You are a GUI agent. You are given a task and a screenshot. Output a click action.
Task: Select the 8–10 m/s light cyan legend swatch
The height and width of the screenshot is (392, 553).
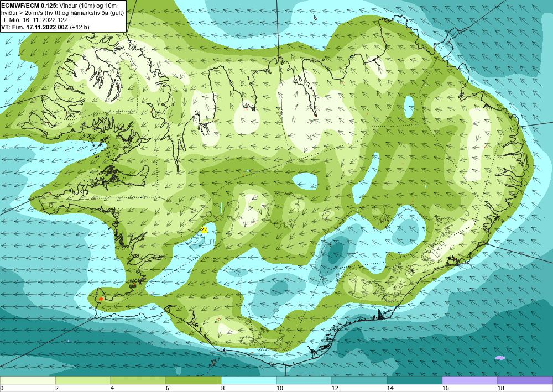249,380
